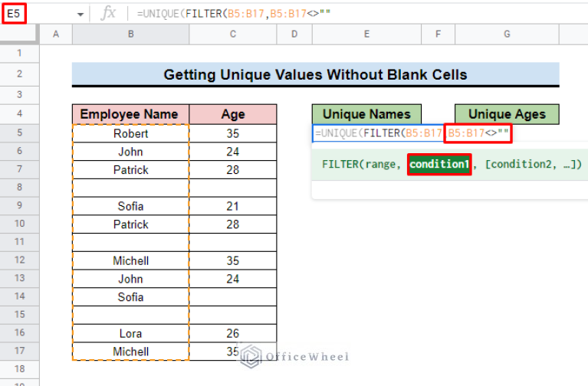
Task: Select the column G header
Action: tap(507, 34)
